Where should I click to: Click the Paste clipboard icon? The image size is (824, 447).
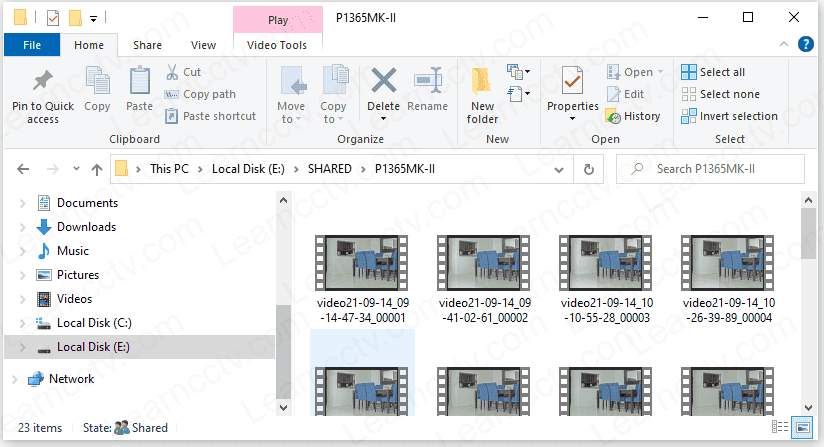[x=140, y=81]
